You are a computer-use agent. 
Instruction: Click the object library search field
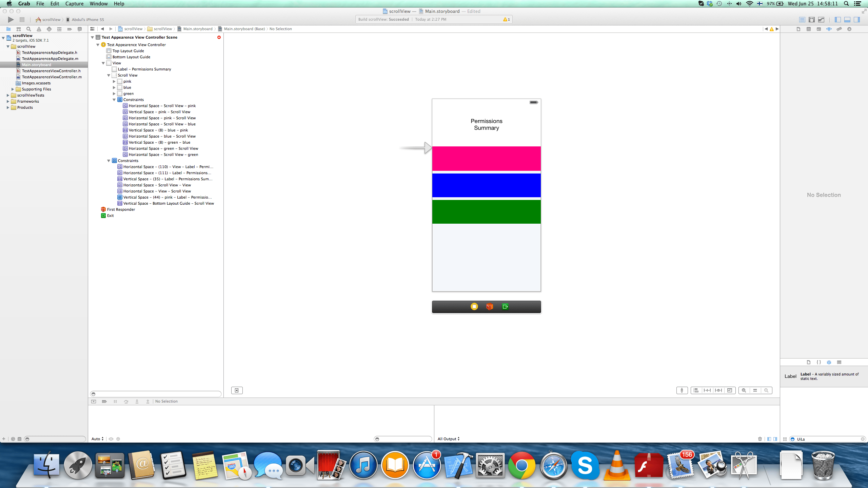[827, 439]
